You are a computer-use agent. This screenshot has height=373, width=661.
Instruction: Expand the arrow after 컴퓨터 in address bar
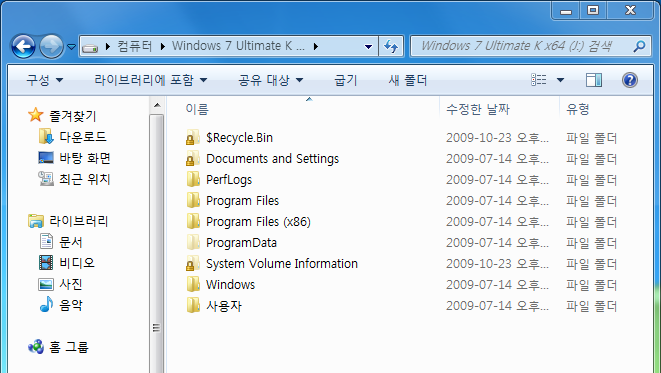(163, 46)
